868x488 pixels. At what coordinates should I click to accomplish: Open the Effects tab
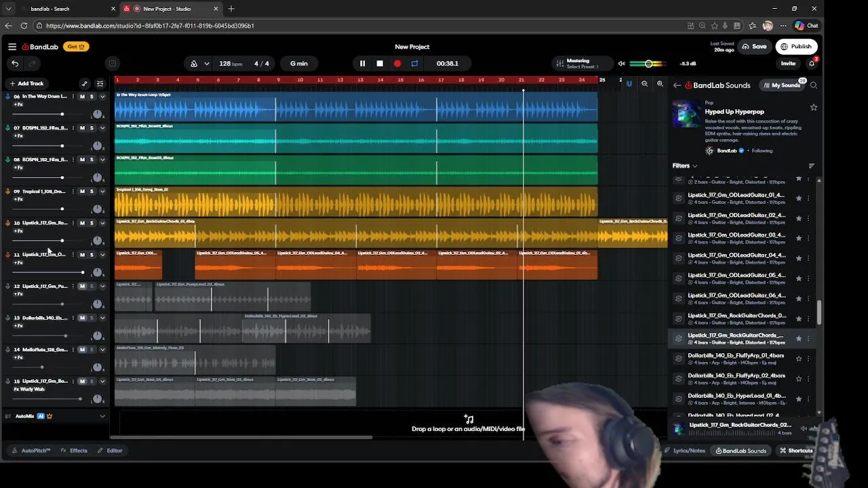(74, 451)
